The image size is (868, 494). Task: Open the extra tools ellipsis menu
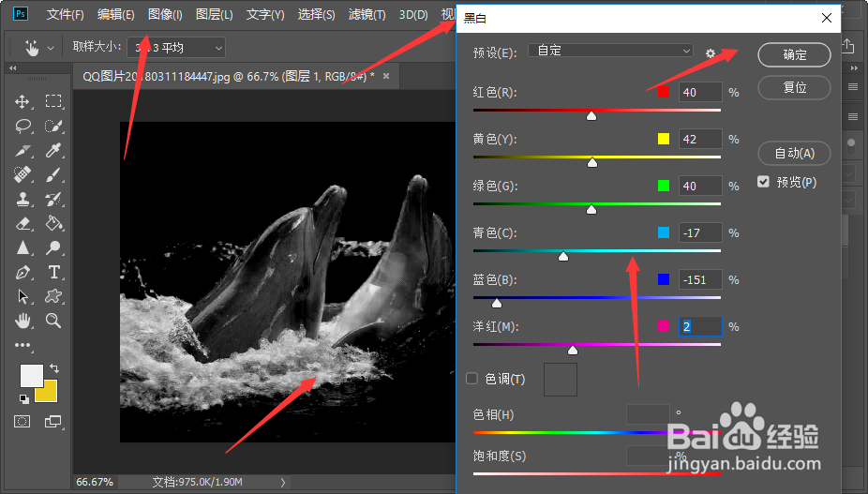tap(22, 345)
